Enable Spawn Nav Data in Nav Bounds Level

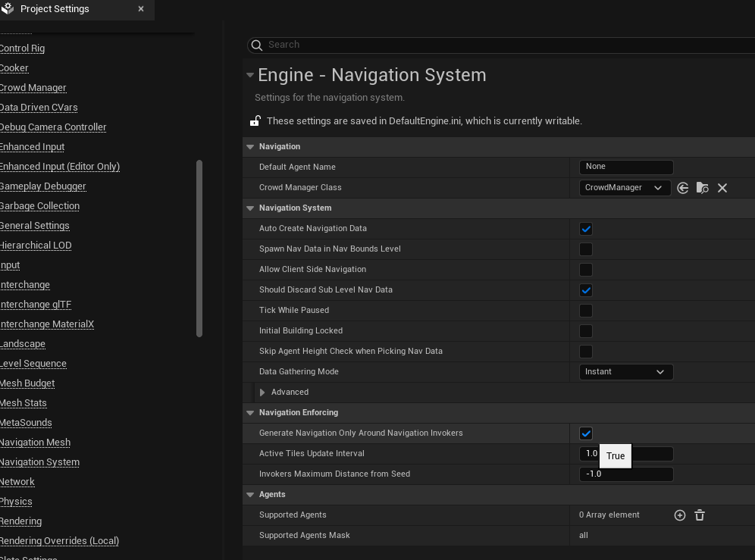[585, 249]
